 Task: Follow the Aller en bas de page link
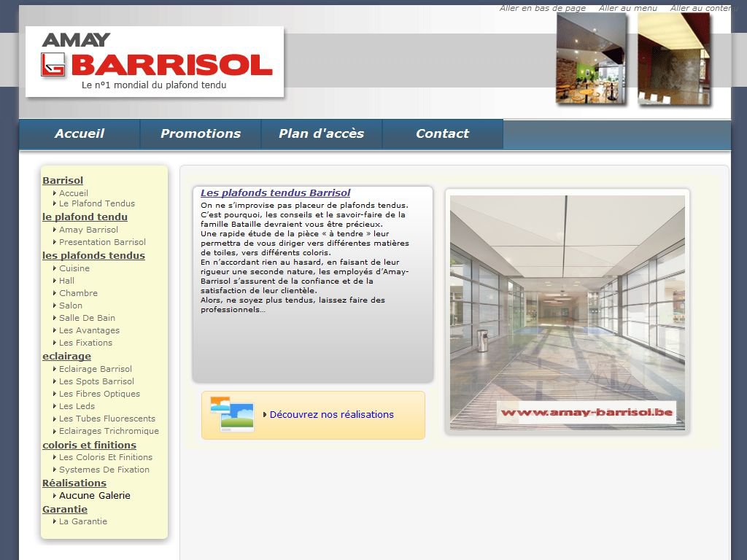pyautogui.click(x=543, y=8)
